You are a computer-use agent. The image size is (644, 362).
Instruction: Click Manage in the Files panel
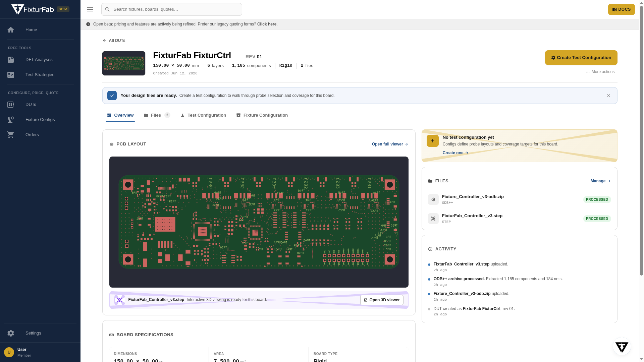(601, 181)
